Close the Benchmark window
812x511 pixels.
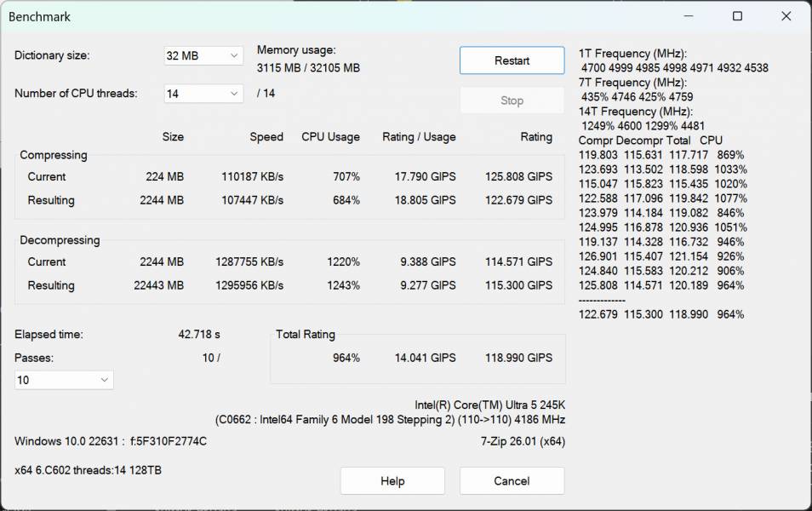click(x=786, y=16)
